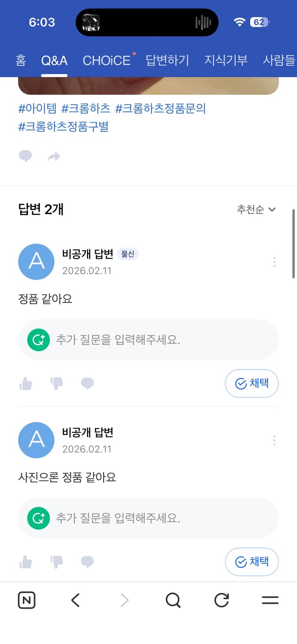Image resolution: width=297 pixels, height=644 pixels.
Task: Tap the search icon in bottom navigation
Action: coord(173,600)
